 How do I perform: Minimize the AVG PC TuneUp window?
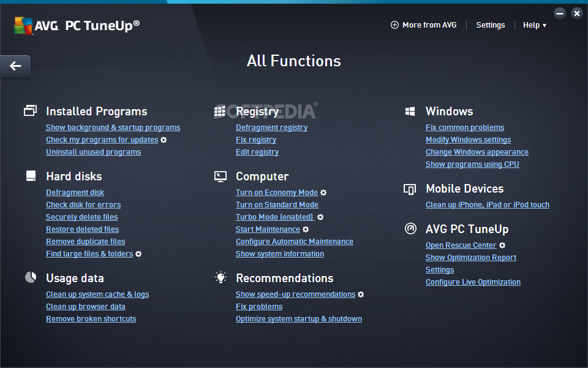click(x=559, y=13)
